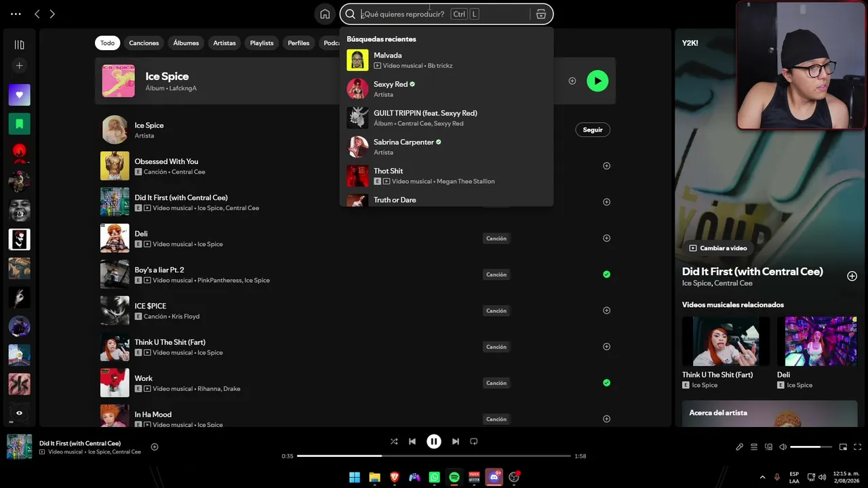Mute the volume speaker icon
Viewport: 868px width, 488px height.
pyautogui.click(x=783, y=447)
